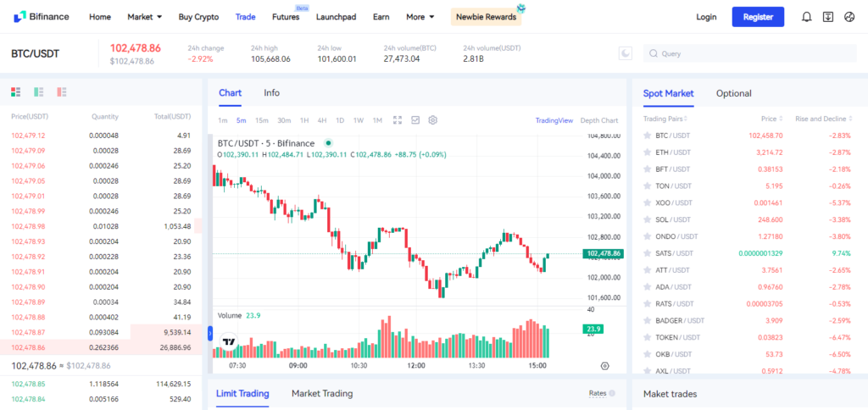Switch to the Info tab
Image resolution: width=868 pixels, height=410 pixels.
click(272, 93)
